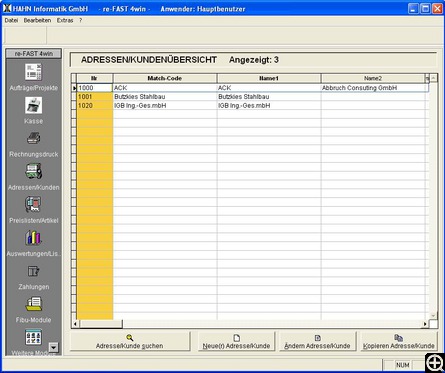Open the Fibu-Module icon
This screenshot has height=373, width=445.
(x=33, y=304)
